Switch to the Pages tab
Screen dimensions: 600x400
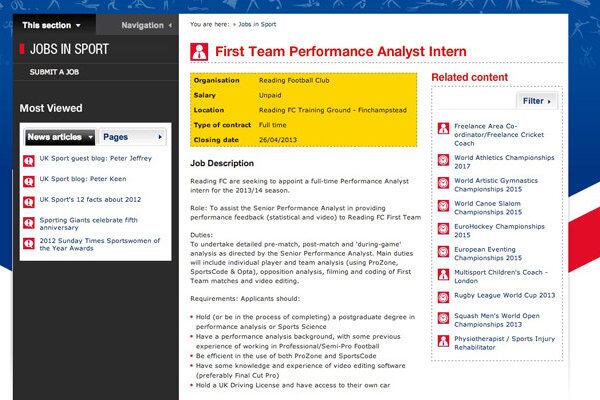coord(132,137)
